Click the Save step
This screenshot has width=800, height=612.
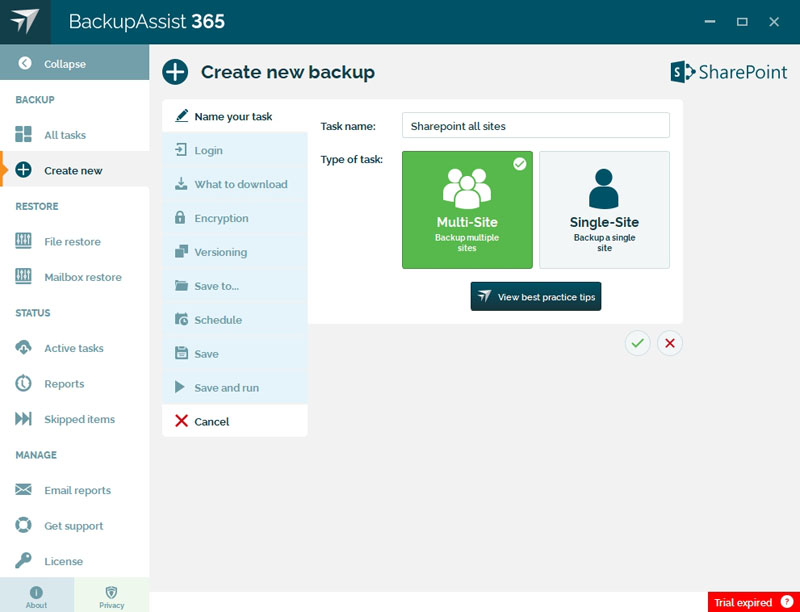tap(235, 353)
